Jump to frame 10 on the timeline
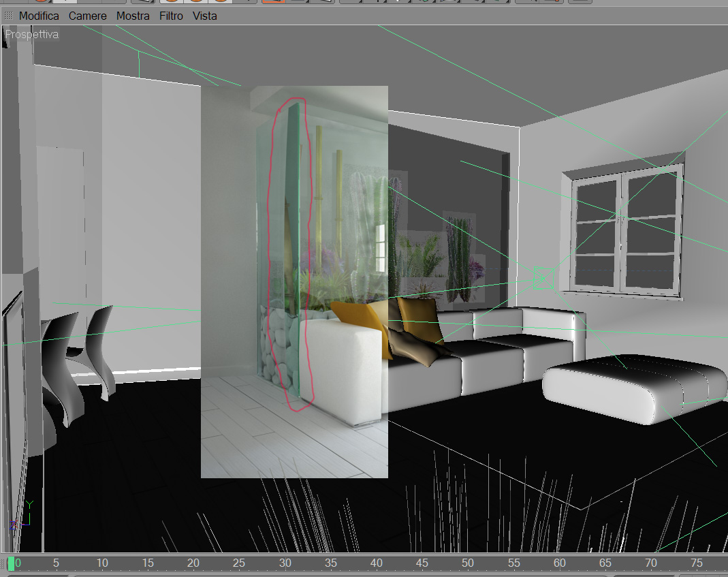 click(102, 563)
